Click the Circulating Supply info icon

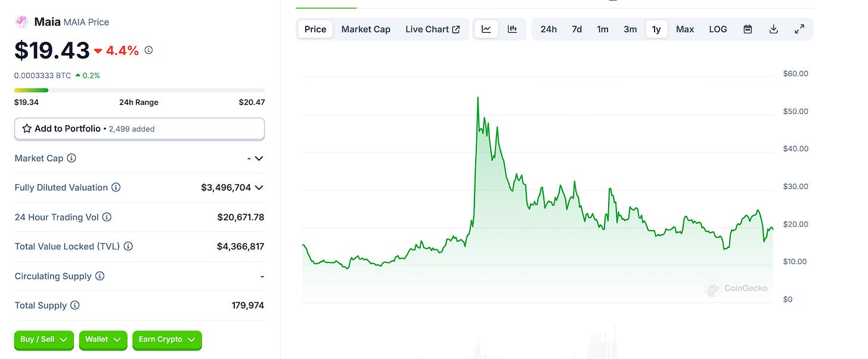100,276
